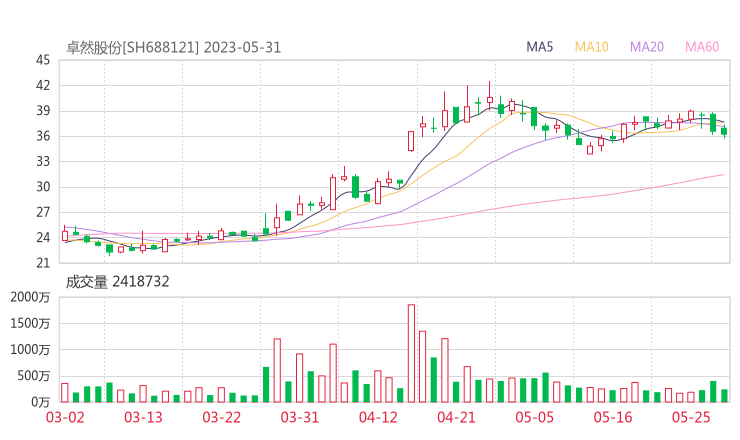Image resolution: width=740 pixels, height=440 pixels.
Task: Click the 1000万 volume axis label
Action: point(30,350)
